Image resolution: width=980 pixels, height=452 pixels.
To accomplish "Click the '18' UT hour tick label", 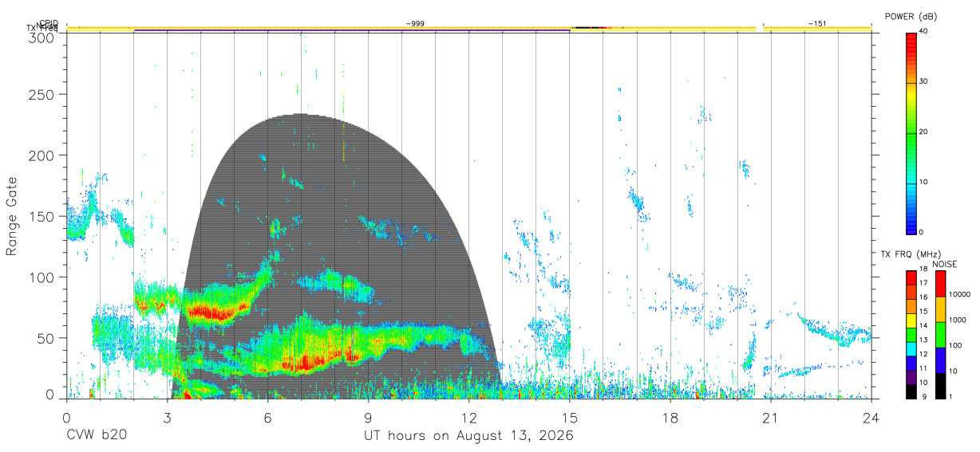I will point(670,417).
